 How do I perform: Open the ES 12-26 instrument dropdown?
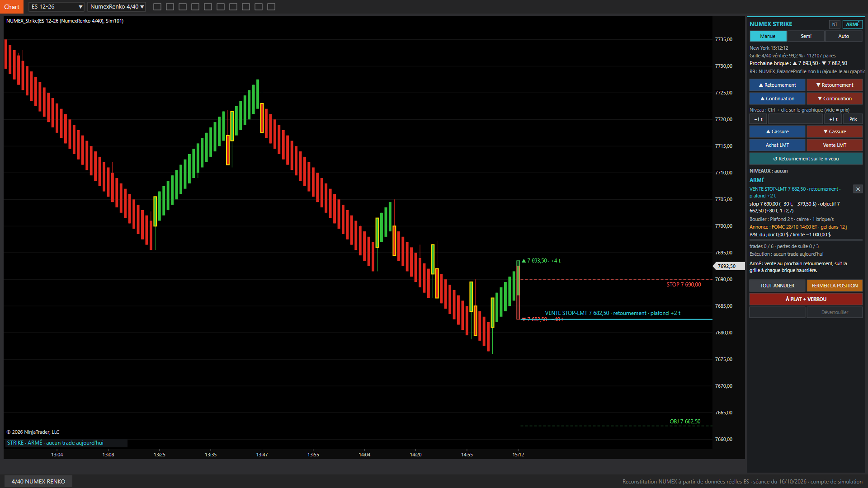click(x=57, y=7)
